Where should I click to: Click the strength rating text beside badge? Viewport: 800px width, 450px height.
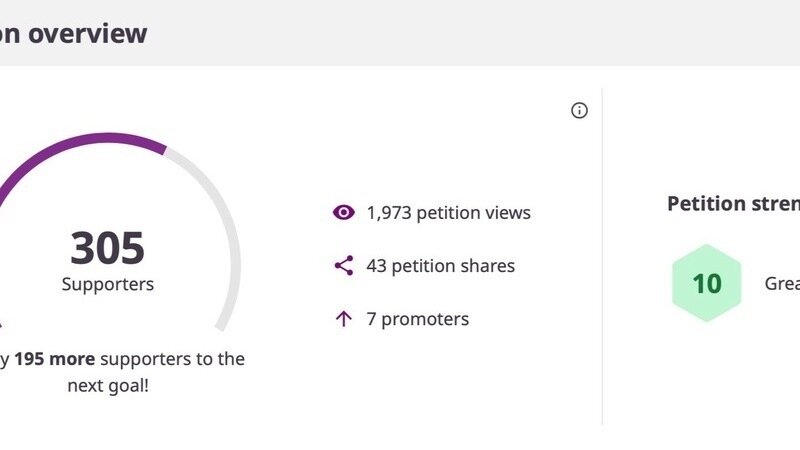782,283
